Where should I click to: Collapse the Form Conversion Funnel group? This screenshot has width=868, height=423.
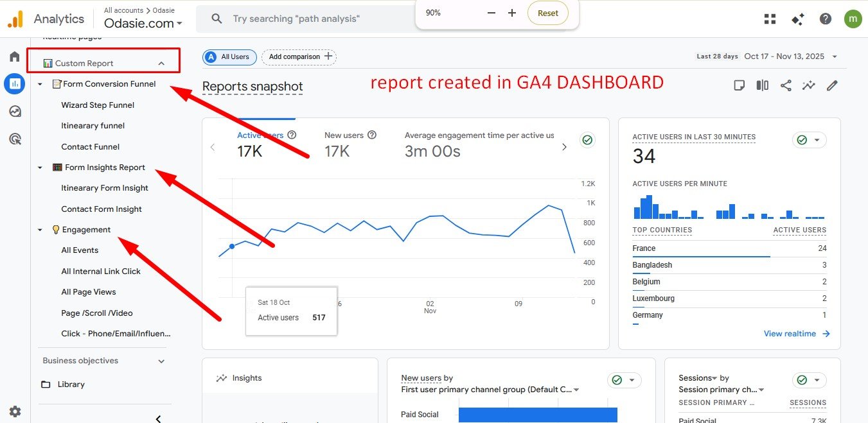[40, 84]
